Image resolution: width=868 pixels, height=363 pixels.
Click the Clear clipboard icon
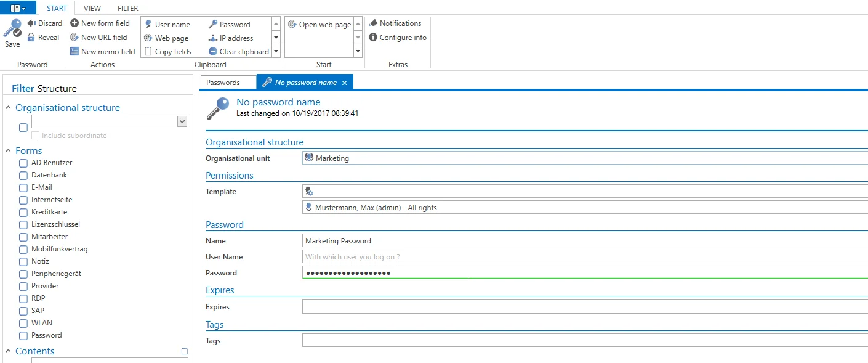[x=213, y=52]
